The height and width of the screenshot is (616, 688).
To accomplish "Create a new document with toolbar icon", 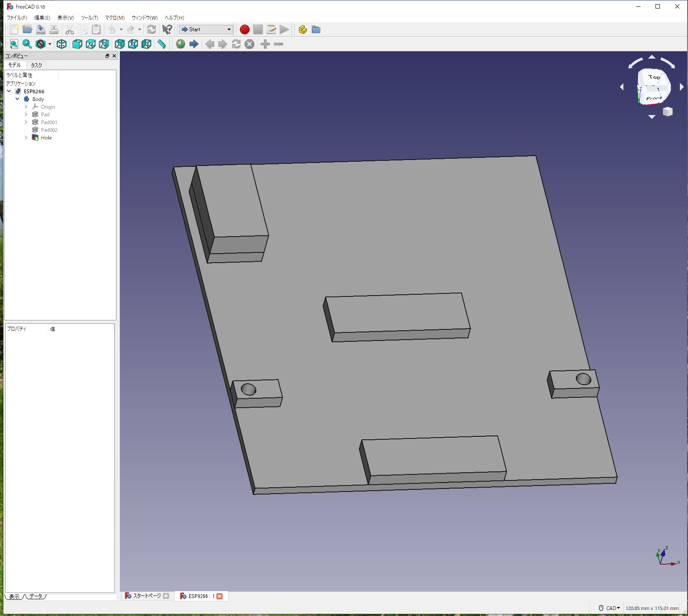I will pyautogui.click(x=14, y=30).
